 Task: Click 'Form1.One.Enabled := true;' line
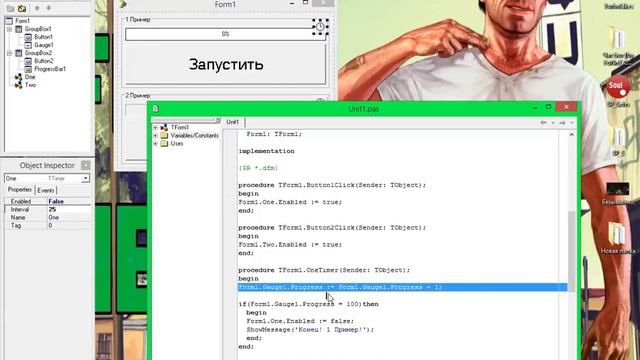(x=290, y=202)
